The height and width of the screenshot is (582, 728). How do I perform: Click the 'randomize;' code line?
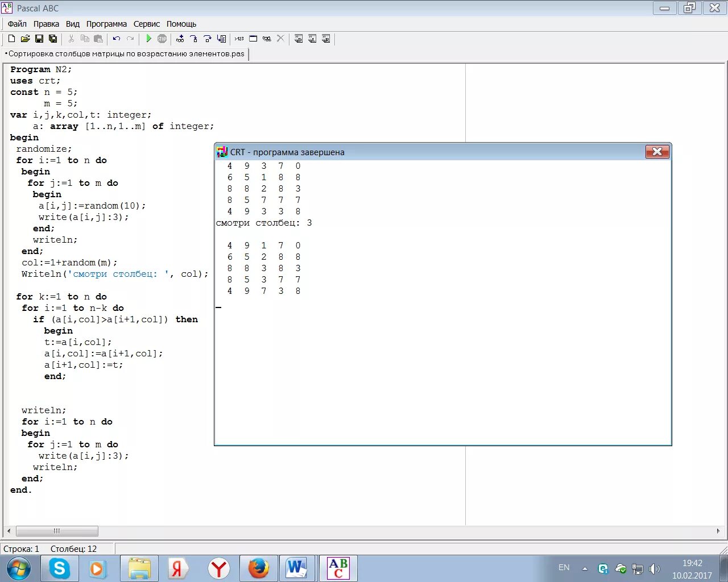[44, 149]
